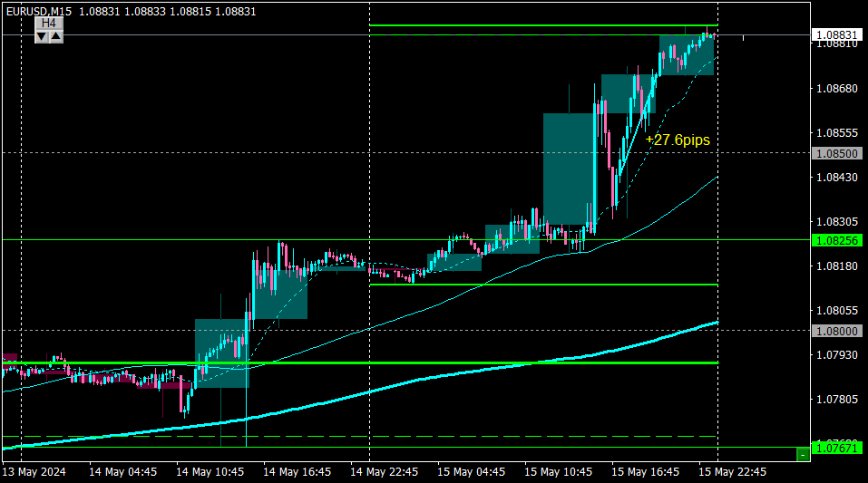Screen dimensions: 868x483
Task: Click the 15 May 16:45 time label
Action: (x=646, y=472)
